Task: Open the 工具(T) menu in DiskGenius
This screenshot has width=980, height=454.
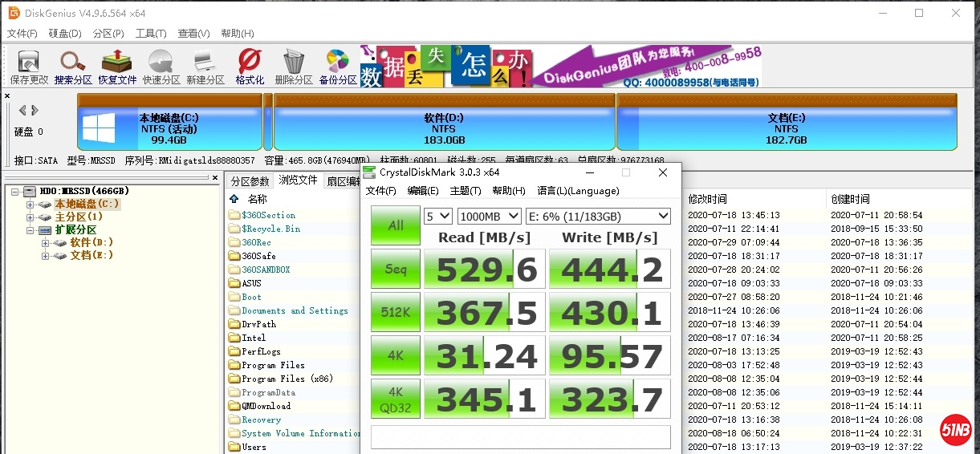Action: pos(150,34)
